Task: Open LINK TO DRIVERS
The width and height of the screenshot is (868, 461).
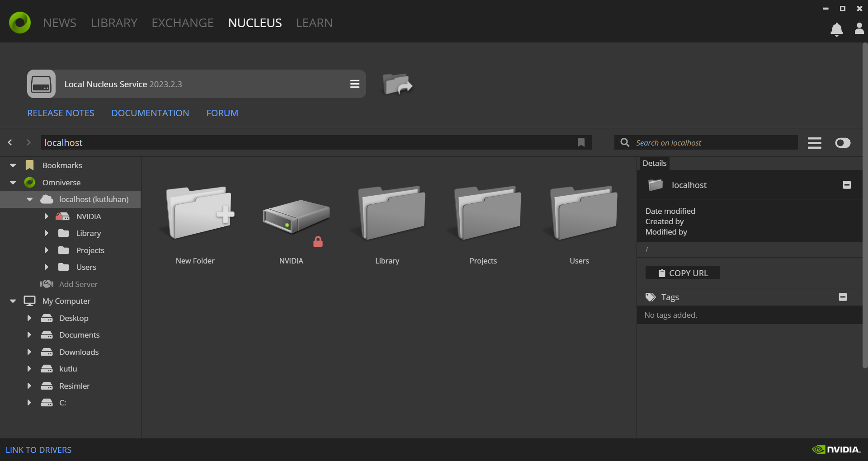Action: (x=38, y=450)
